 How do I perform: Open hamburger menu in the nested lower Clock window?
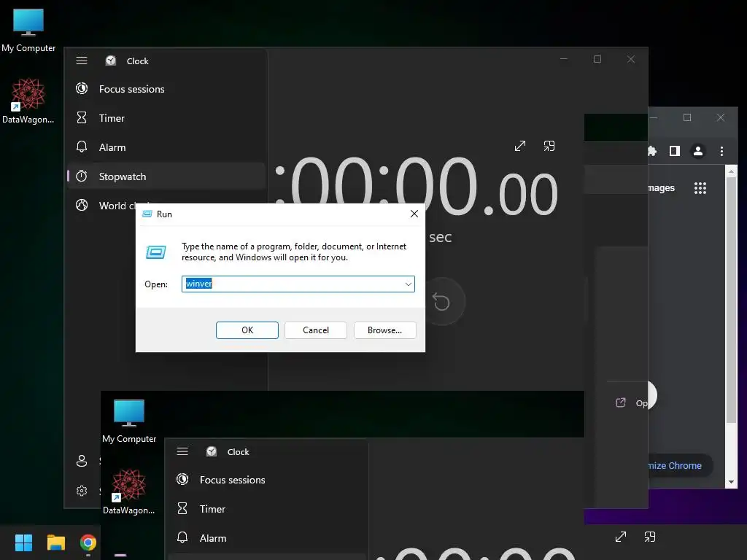tap(182, 451)
